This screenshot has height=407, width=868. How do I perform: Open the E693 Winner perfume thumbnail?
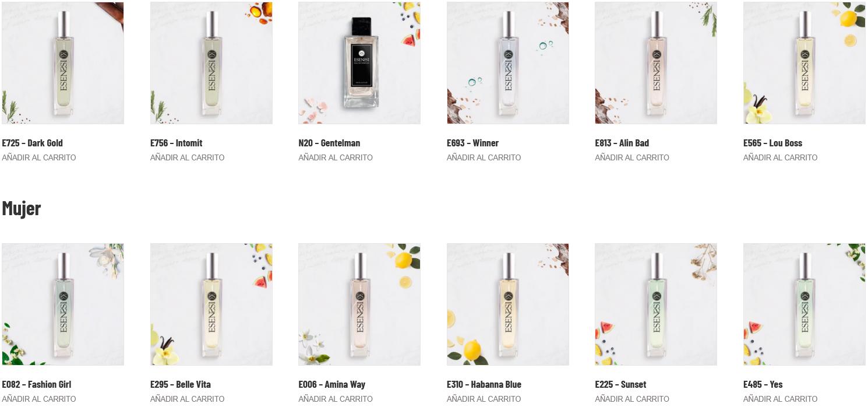(x=508, y=63)
